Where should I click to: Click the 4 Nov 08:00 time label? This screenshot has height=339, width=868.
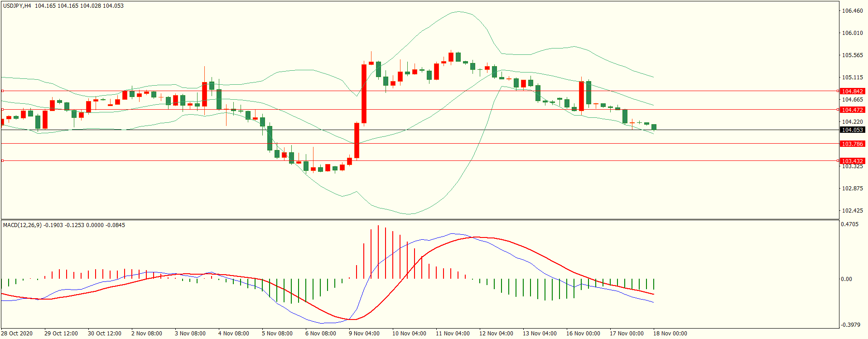coord(234,334)
